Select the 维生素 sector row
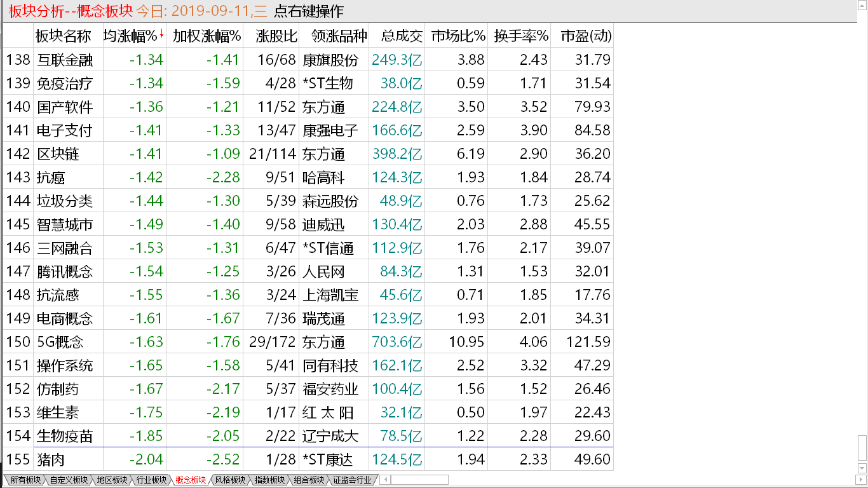868x488 pixels. 309,412
